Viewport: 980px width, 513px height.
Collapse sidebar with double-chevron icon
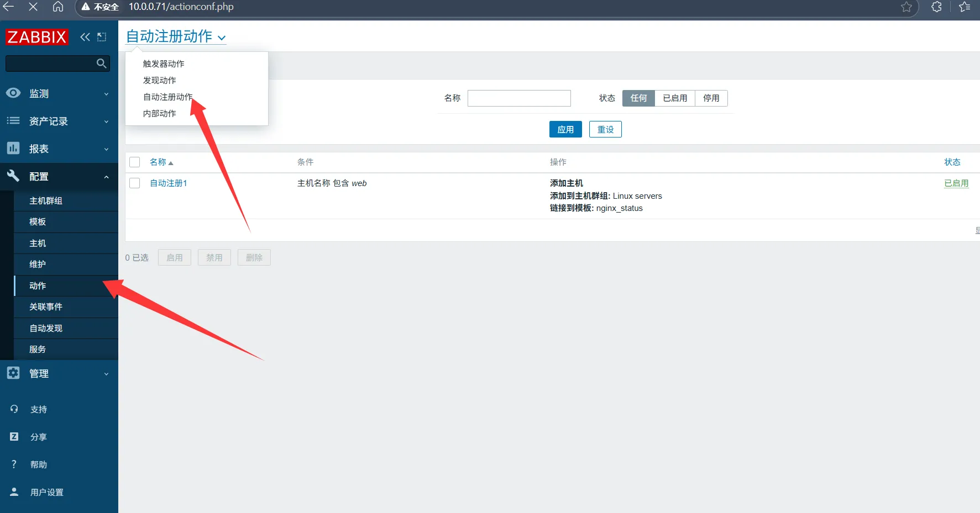coord(85,37)
